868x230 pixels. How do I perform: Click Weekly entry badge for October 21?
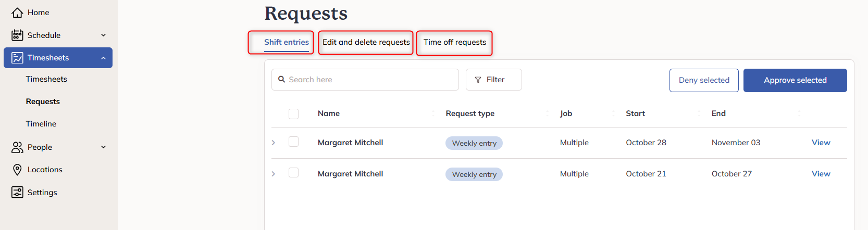tap(474, 174)
